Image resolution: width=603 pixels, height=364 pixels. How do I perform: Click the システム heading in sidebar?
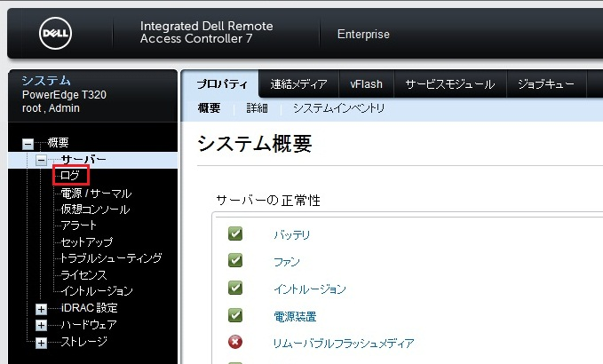46,81
